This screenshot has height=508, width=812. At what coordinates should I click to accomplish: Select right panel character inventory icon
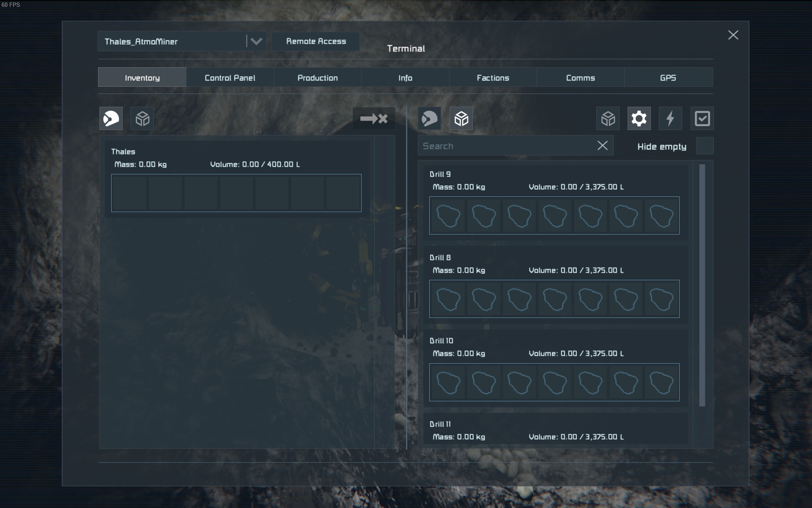429,119
